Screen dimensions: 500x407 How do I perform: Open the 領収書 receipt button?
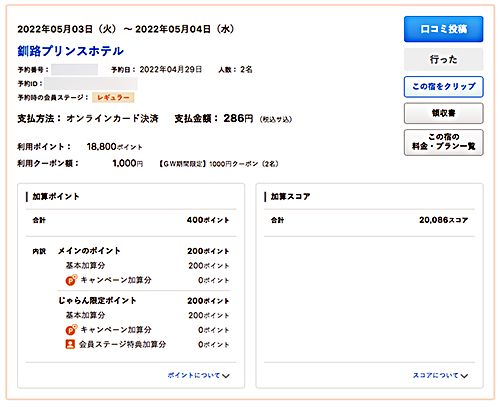coord(444,113)
